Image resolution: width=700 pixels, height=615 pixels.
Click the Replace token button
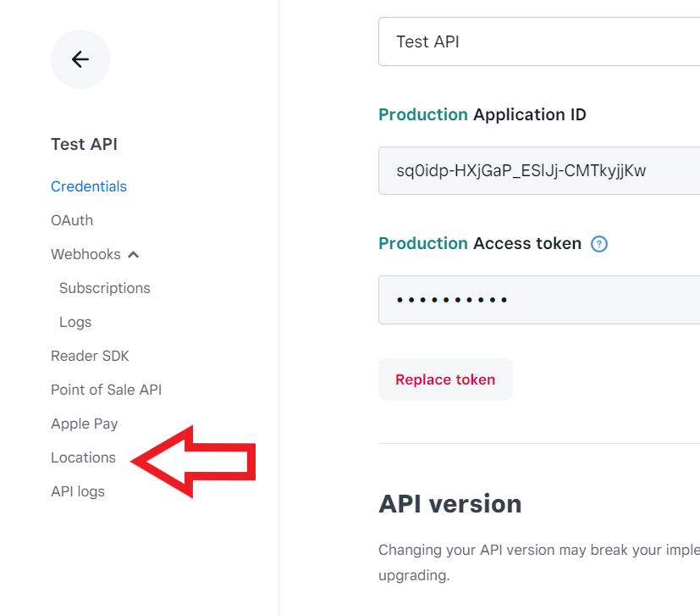coord(445,380)
